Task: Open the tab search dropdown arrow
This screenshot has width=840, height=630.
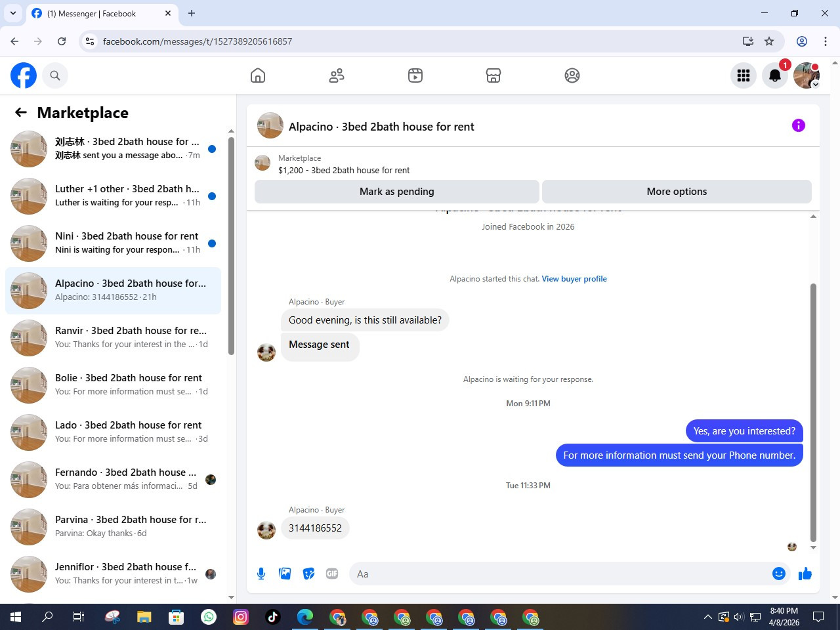Action: 13,13
